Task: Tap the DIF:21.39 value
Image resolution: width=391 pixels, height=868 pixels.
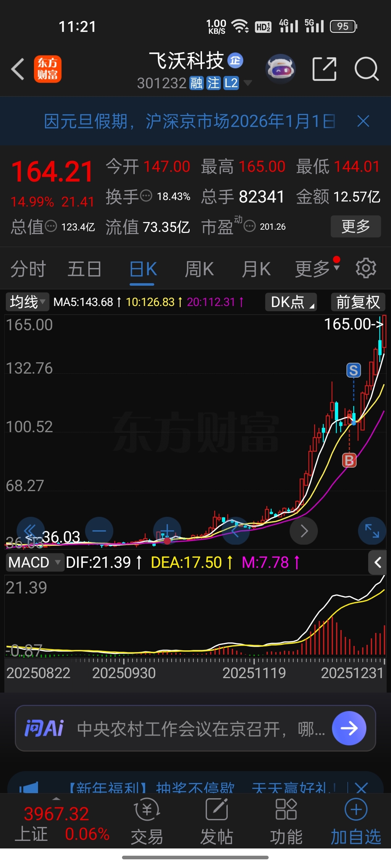Action: 98,562
